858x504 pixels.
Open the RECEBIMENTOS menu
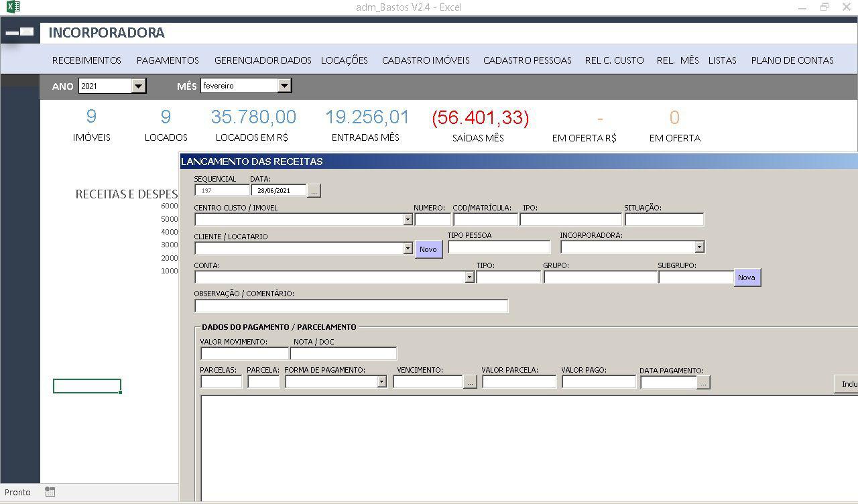click(x=86, y=60)
